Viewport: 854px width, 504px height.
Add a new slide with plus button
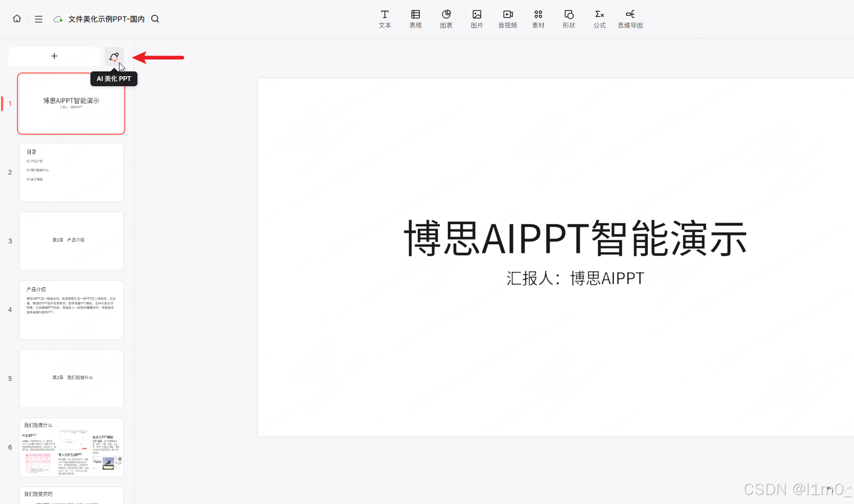pos(54,56)
